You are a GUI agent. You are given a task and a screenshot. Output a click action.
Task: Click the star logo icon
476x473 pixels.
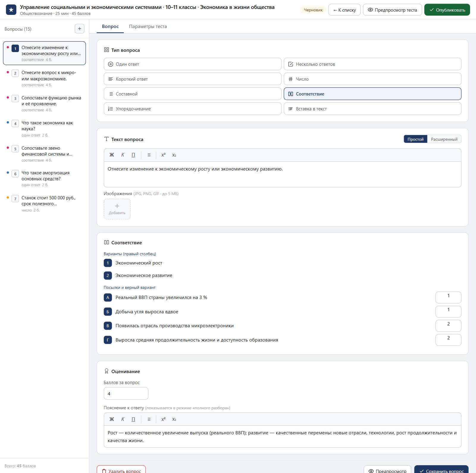[x=11, y=10]
